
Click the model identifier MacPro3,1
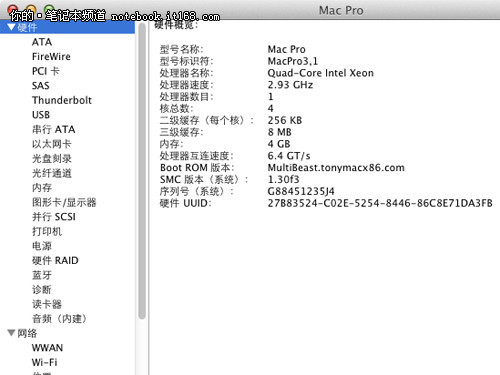coord(293,61)
